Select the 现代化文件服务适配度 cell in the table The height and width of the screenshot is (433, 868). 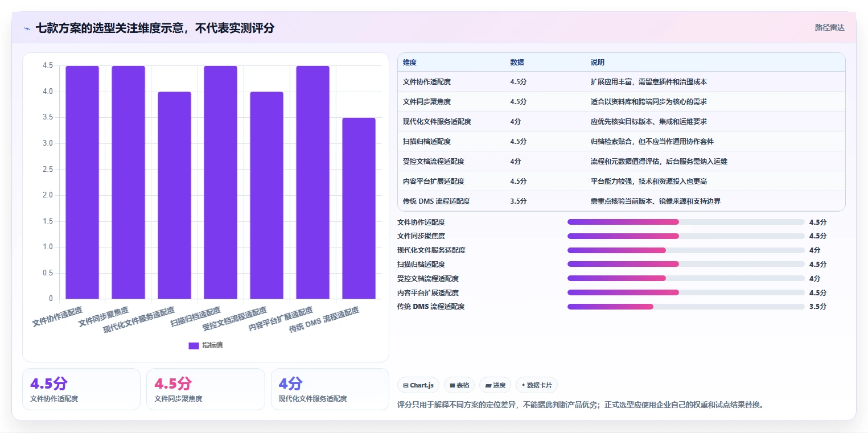[x=437, y=122]
